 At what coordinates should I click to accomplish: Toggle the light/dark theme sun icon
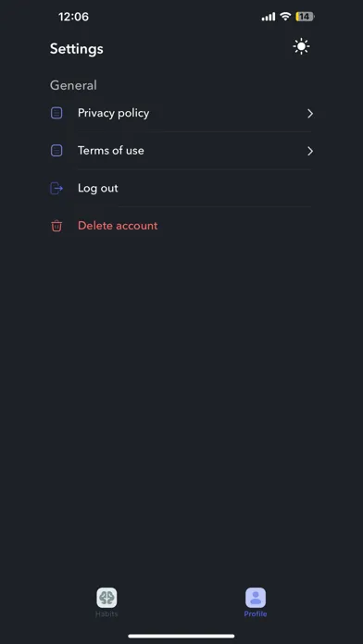[x=301, y=47]
